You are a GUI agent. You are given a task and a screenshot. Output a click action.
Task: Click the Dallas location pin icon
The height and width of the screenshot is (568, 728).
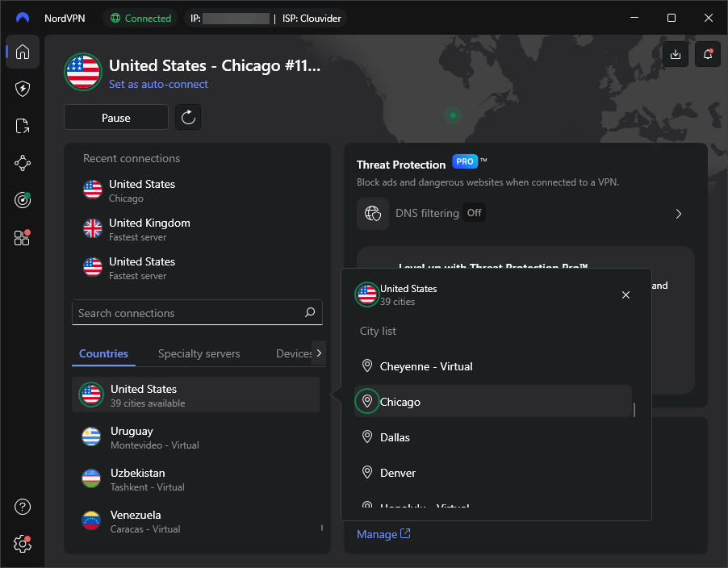coord(367,436)
